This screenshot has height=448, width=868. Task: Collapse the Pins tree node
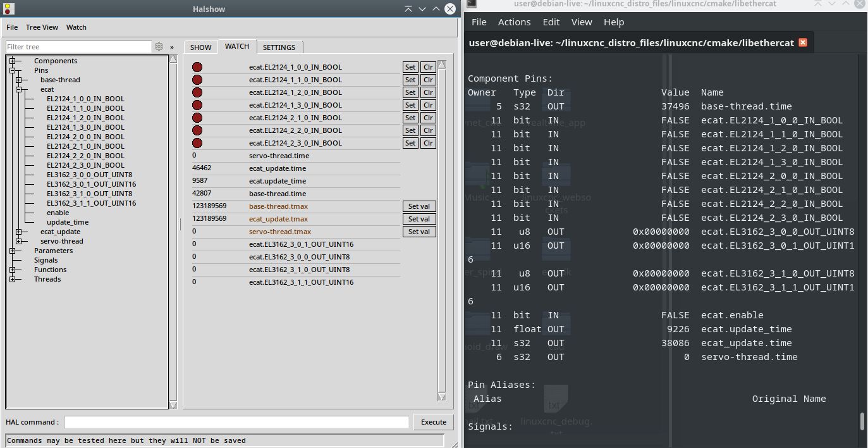pos(12,70)
